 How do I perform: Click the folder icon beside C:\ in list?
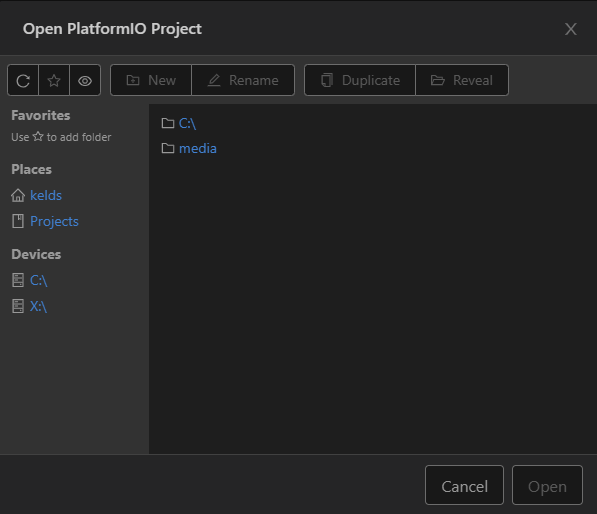(x=168, y=123)
